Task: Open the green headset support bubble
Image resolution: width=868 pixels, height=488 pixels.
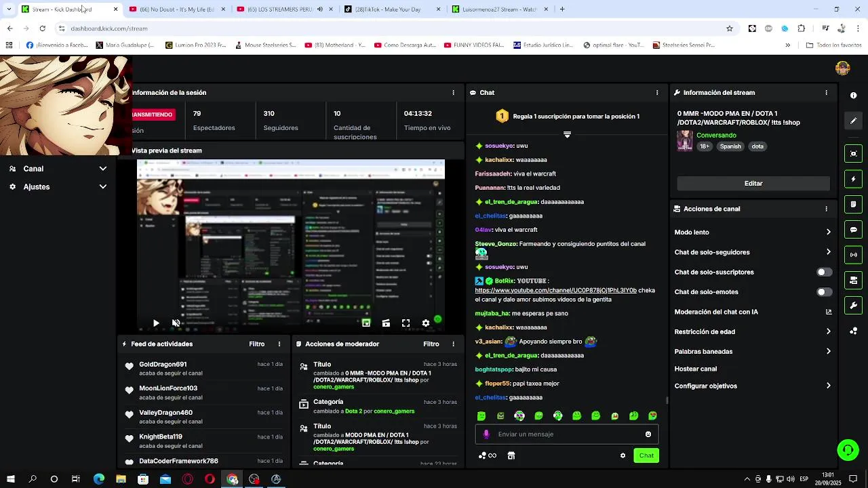Action: (x=847, y=450)
